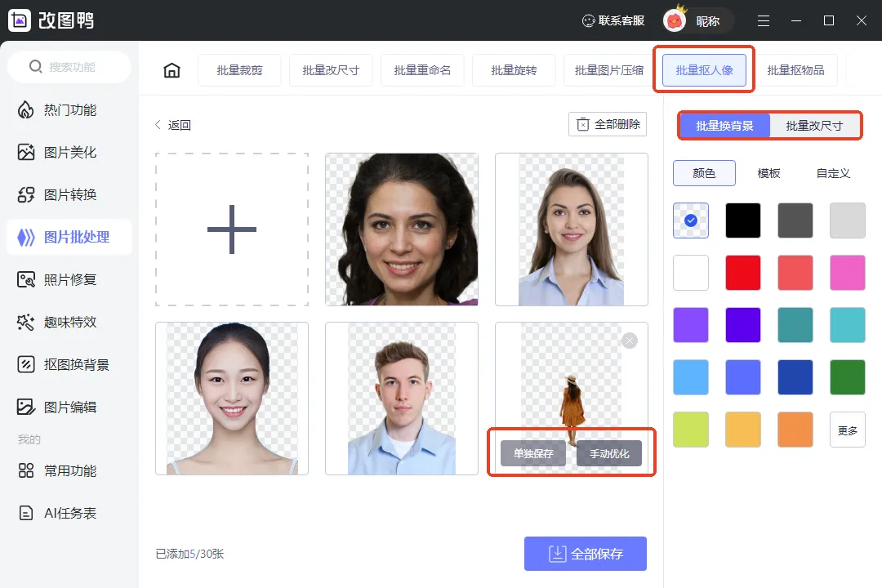Switch to 批量裁剪 tab

click(x=239, y=70)
